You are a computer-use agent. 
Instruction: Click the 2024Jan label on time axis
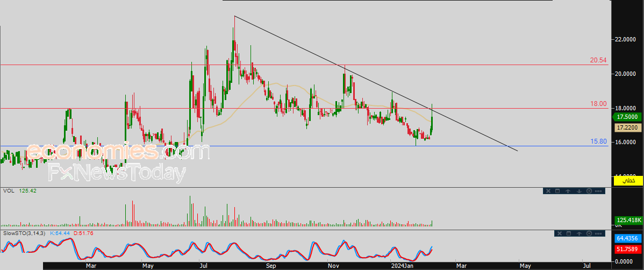coord(403,266)
